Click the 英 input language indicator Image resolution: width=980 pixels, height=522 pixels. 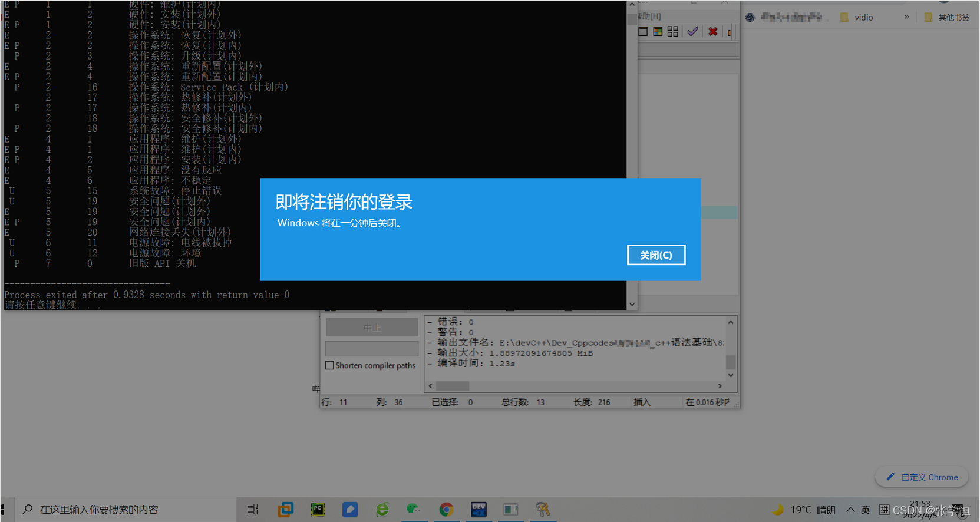(x=865, y=510)
